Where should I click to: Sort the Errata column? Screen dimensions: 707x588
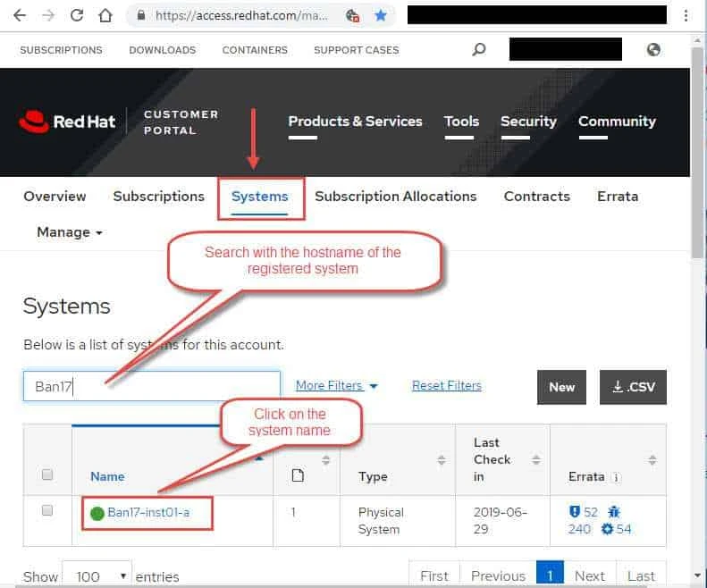tap(652, 460)
